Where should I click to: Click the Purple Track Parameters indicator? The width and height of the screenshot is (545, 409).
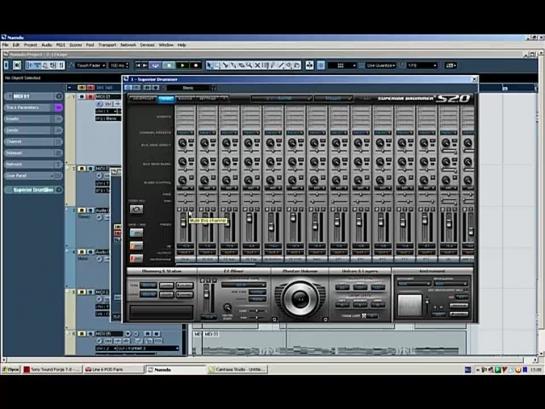[x=58, y=108]
